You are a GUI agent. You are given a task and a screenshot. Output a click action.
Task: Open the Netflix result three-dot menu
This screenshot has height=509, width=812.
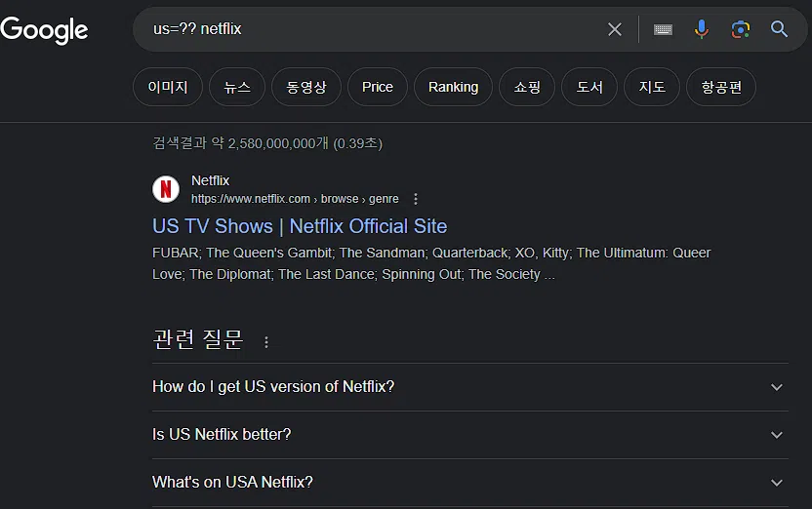(416, 199)
